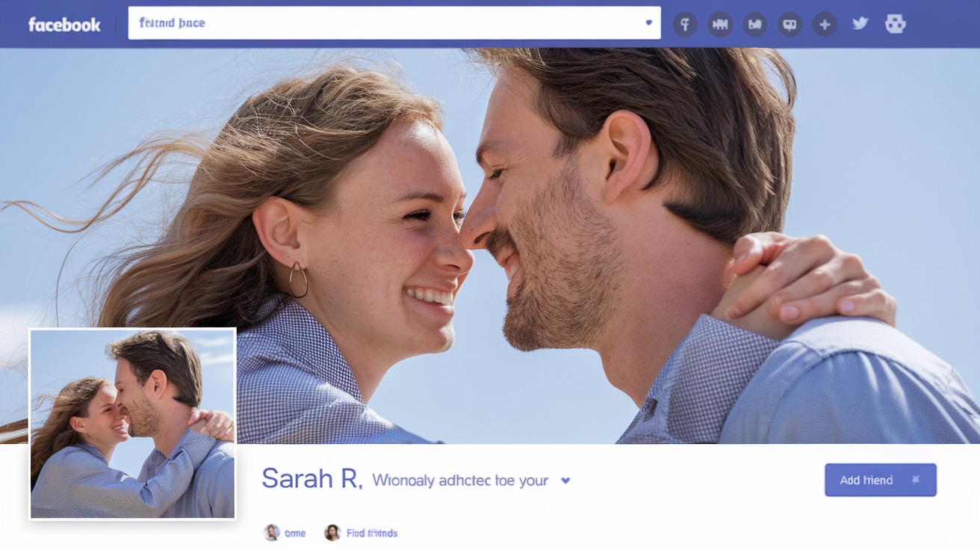Open the profile picture thumbnail
The image size is (980, 550).
pyautogui.click(x=132, y=424)
